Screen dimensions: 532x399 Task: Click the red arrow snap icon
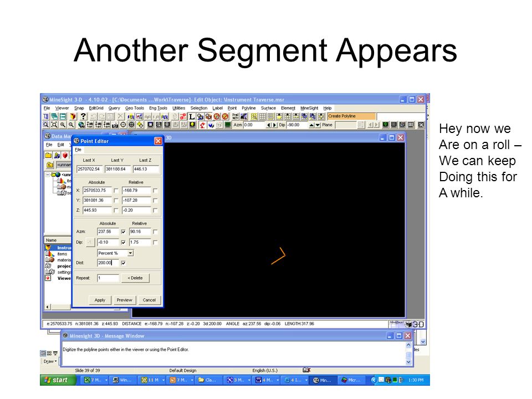pyautogui.click(x=202, y=125)
